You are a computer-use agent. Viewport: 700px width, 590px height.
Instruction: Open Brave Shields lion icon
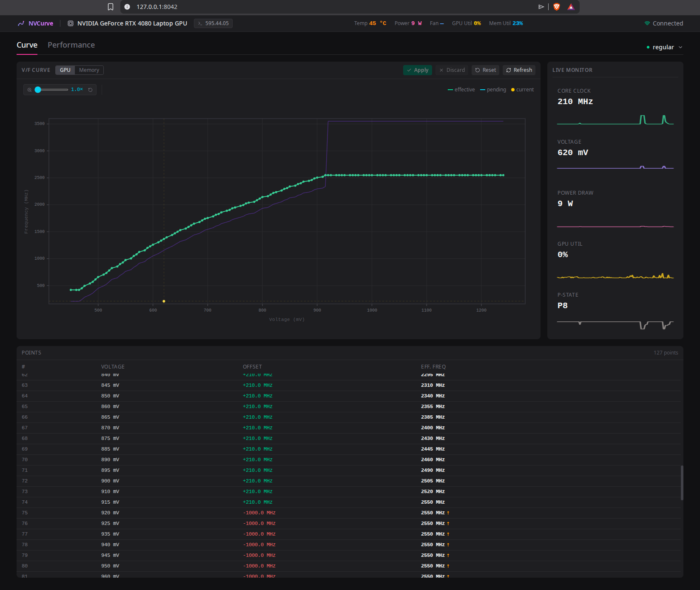click(x=557, y=7)
